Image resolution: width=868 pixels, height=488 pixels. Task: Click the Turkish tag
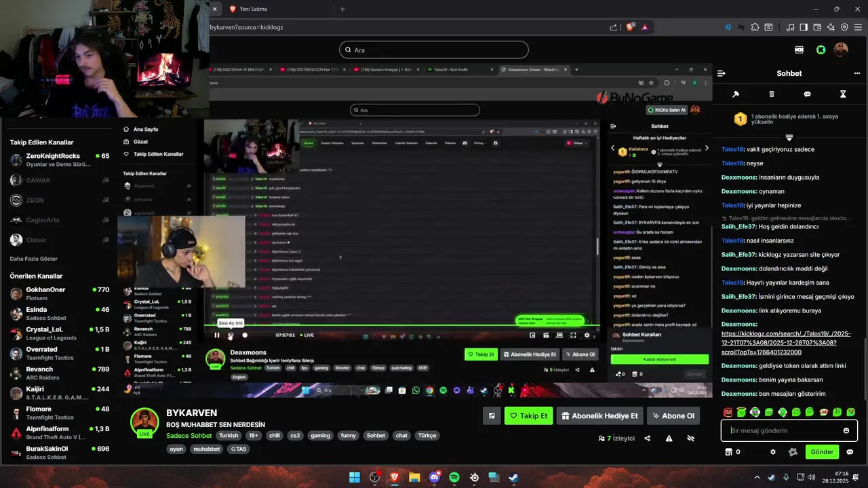pyautogui.click(x=229, y=436)
